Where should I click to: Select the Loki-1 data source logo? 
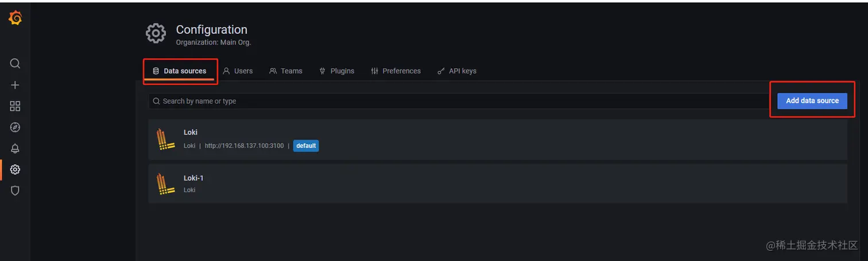166,184
